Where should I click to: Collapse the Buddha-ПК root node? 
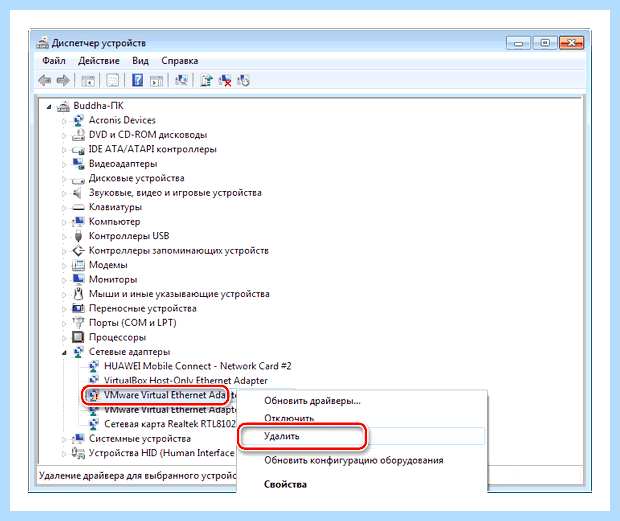pyautogui.click(x=49, y=106)
